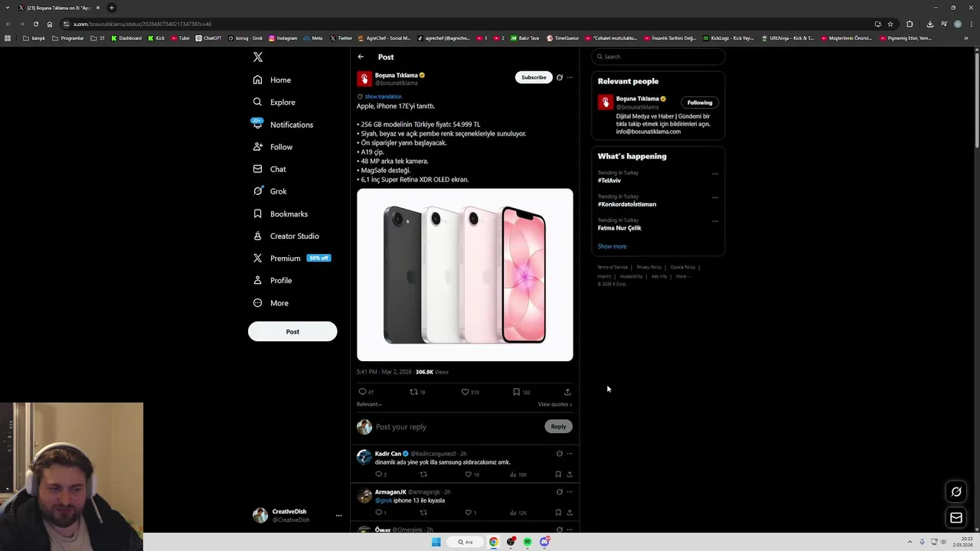
Task: Open the #TelAviv trending topic
Action: [609, 181]
